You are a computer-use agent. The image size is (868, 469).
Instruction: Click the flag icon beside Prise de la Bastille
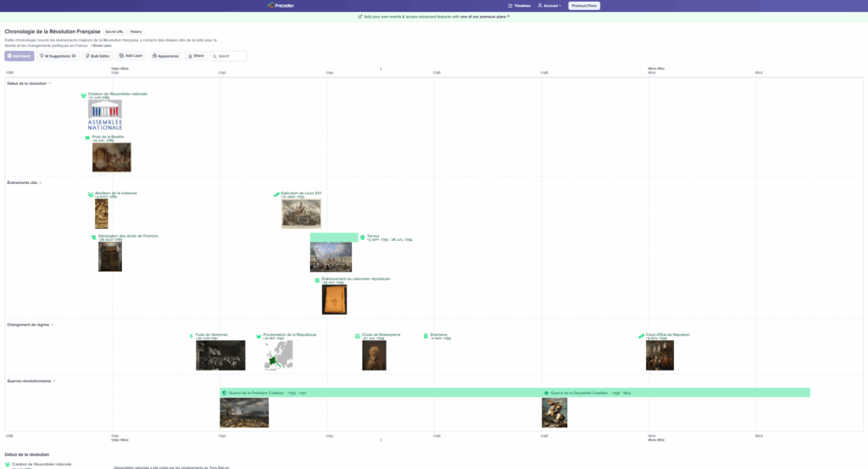(x=87, y=137)
